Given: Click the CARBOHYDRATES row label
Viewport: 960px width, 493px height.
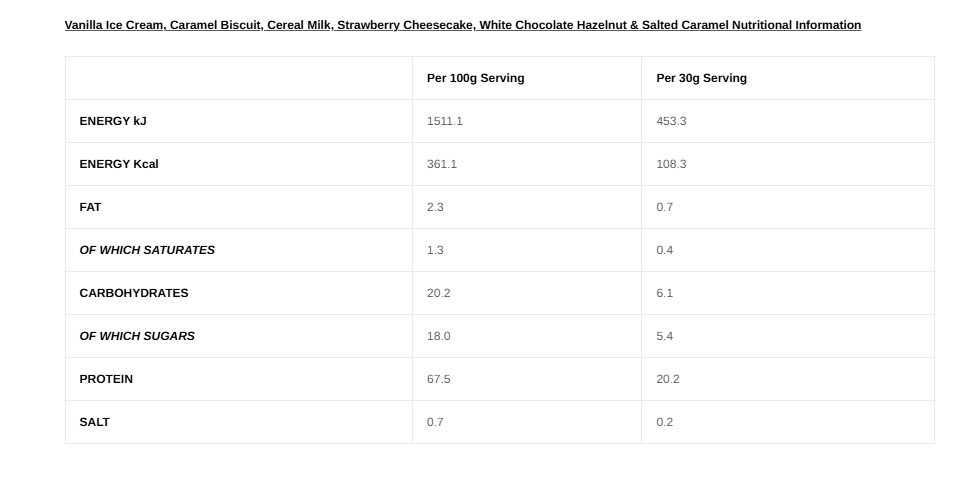Looking at the screenshot, I should (134, 293).
